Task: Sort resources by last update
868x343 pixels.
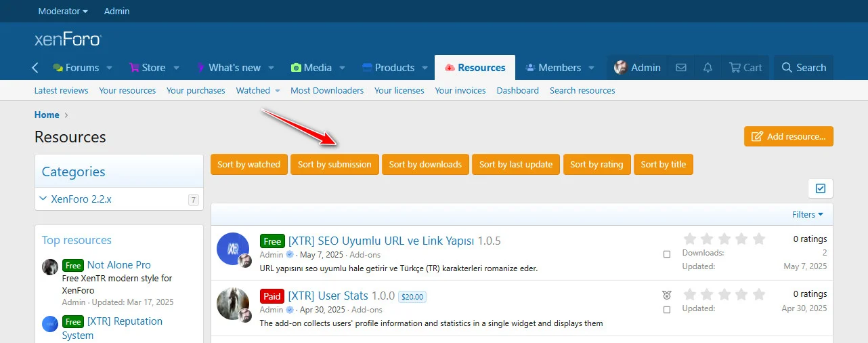Action: click(x=516, y=164)
